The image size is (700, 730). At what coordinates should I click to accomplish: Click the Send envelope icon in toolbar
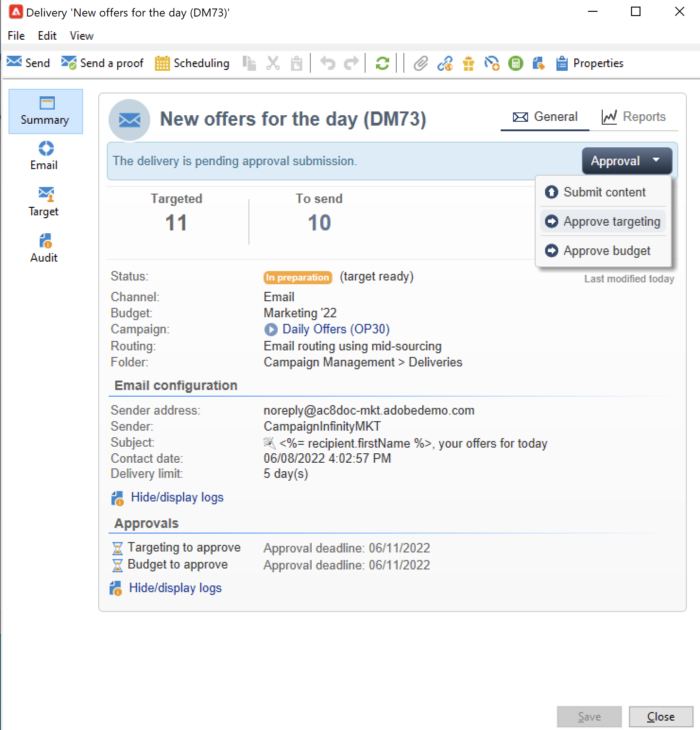(14, 62)
